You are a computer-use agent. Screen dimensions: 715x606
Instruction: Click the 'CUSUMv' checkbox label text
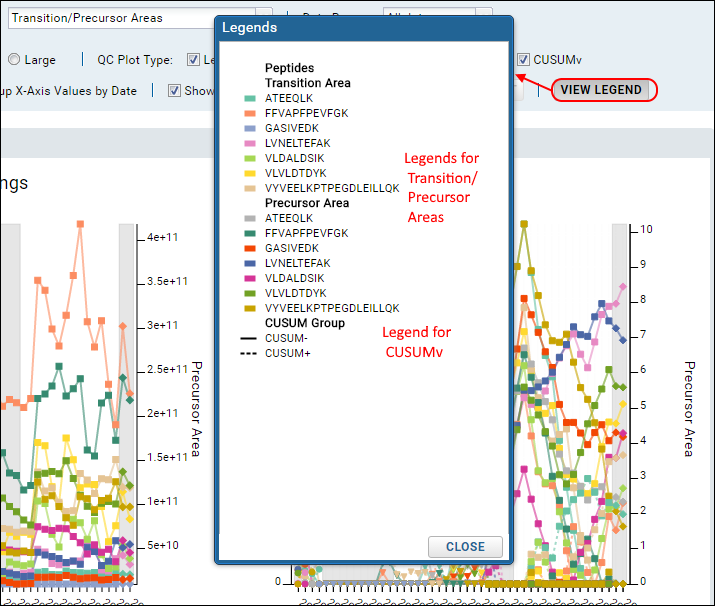(x=557, y=60)
